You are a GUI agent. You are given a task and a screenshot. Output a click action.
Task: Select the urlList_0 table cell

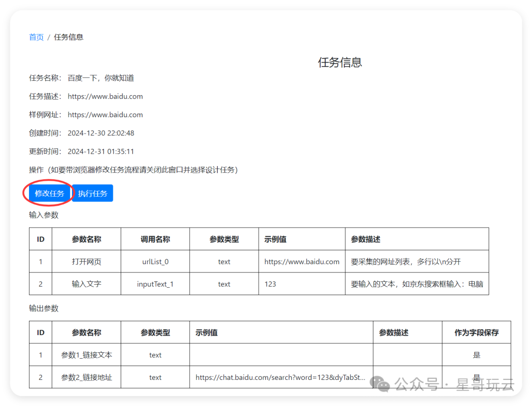(155, 262)
